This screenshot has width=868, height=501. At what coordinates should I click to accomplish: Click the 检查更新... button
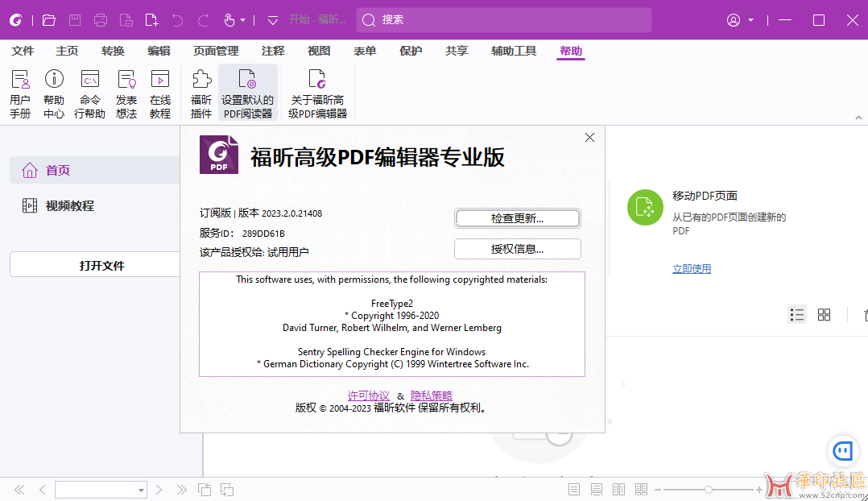point(518,218)
